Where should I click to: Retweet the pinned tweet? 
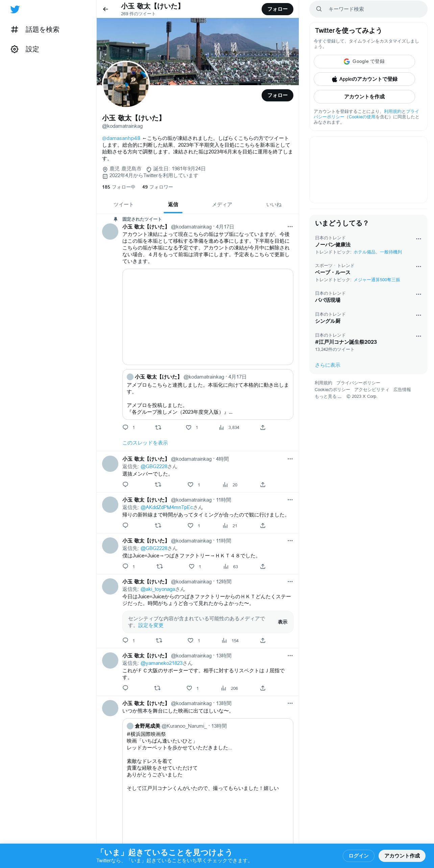(158, 428)
